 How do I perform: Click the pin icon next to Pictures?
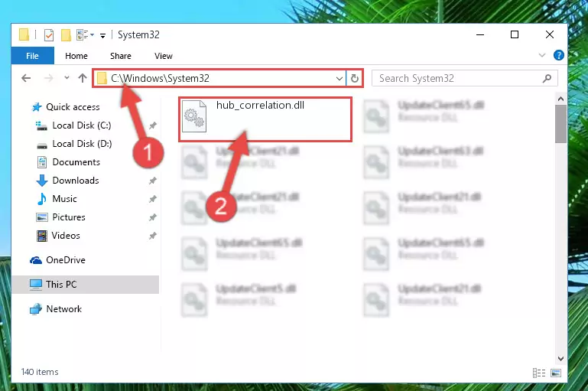click(x=153, y=217)
